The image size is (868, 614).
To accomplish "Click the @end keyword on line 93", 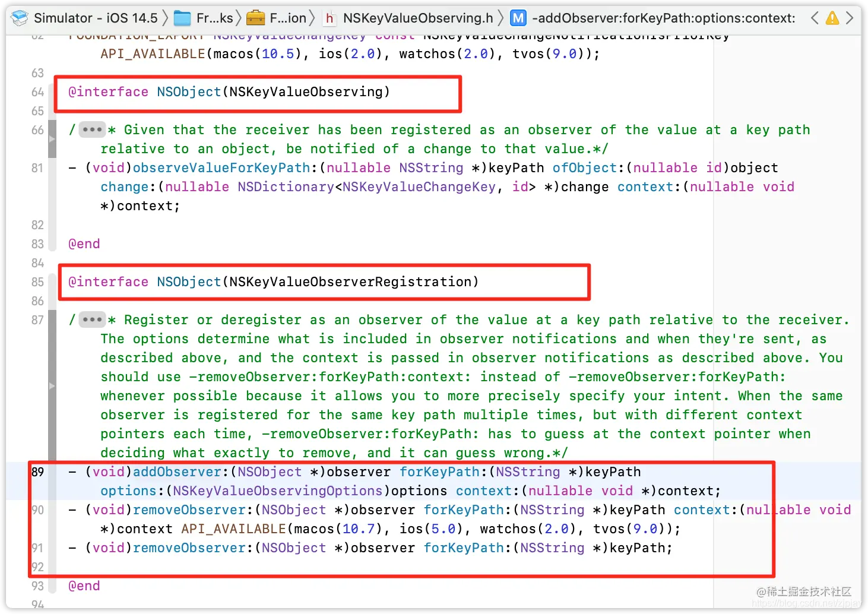I will [x=84, y=585].
